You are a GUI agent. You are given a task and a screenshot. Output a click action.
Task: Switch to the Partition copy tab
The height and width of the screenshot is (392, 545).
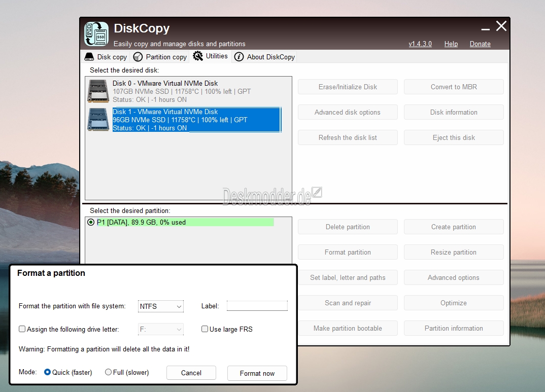160,57
